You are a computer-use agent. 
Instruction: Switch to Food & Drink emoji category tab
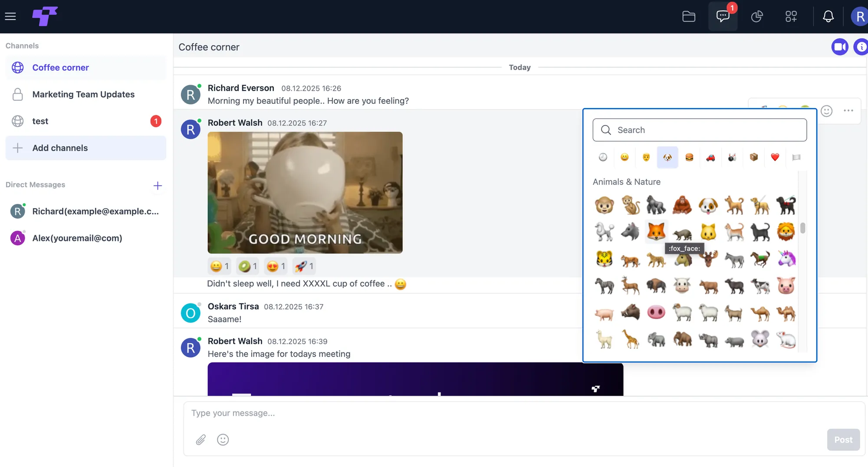click(x=689, y=157)
